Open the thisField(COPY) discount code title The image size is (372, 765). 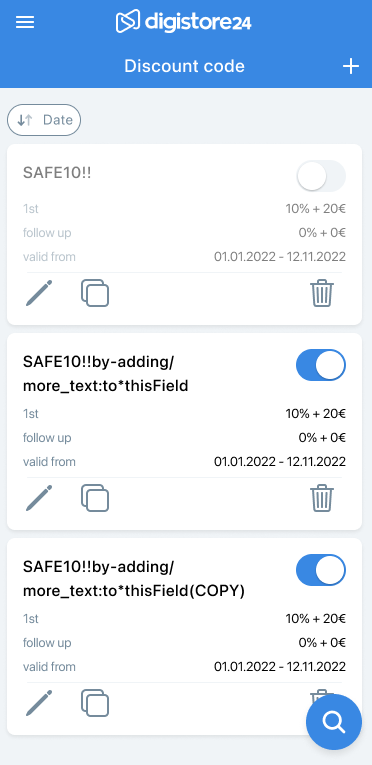point(134,579)
